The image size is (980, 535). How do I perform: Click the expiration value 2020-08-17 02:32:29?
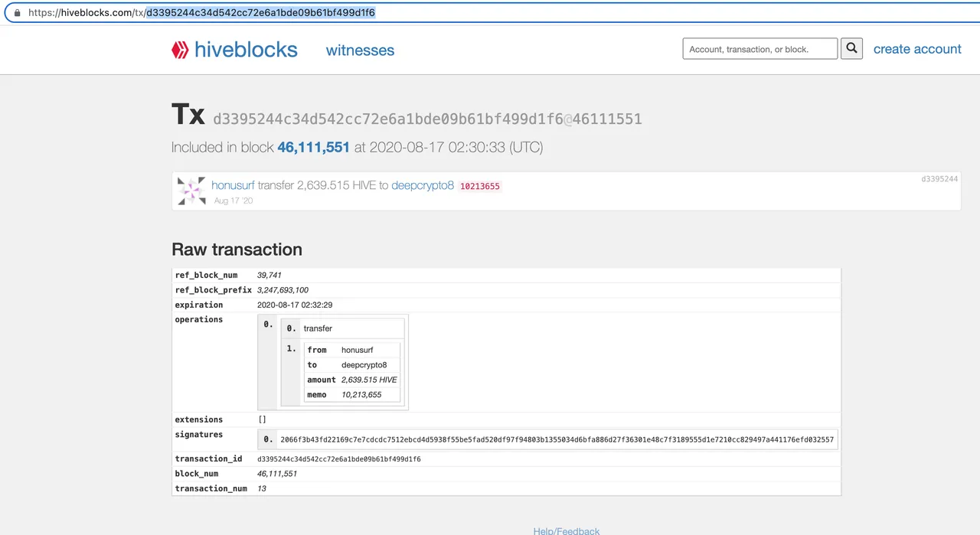click(295, 305)
